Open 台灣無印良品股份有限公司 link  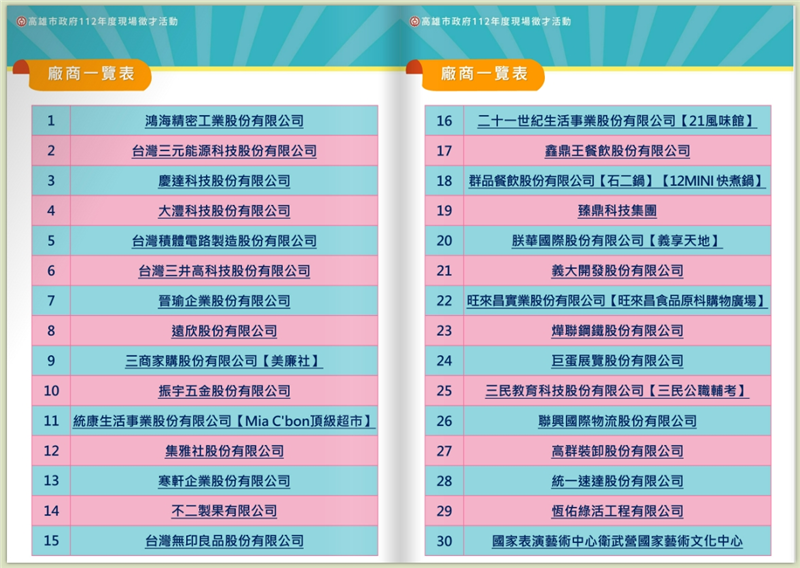click(224, 541)
